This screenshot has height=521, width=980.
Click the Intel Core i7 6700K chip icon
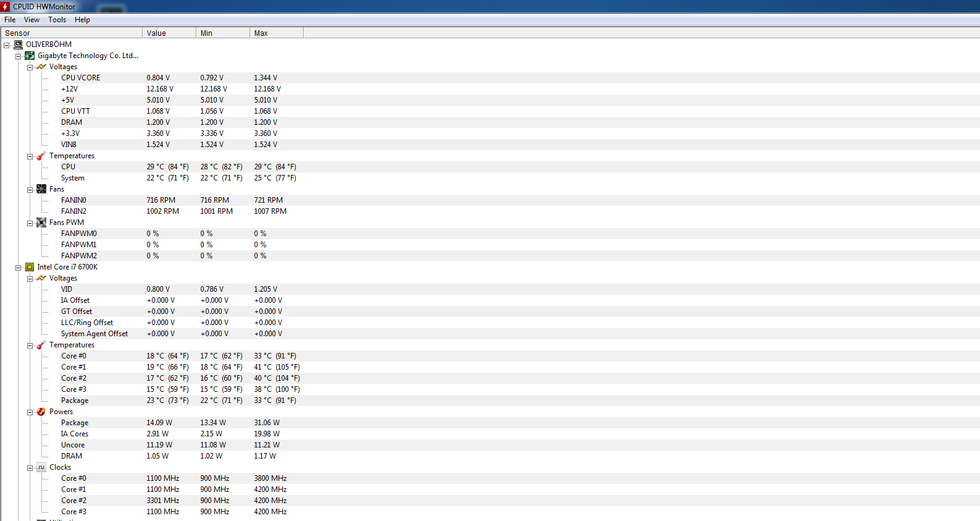[x=30, y=267]
